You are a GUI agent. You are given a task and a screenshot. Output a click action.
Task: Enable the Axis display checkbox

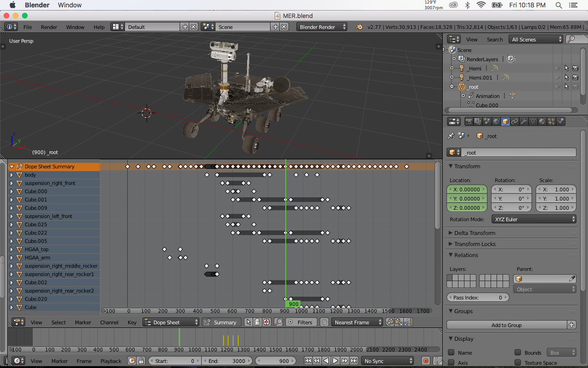(x=451, y=363)
